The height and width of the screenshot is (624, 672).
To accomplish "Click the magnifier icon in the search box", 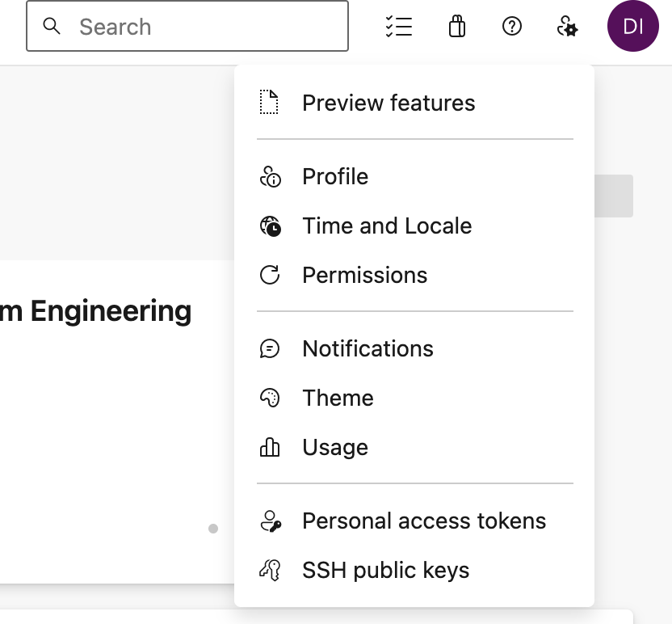I will pos(52,26).
